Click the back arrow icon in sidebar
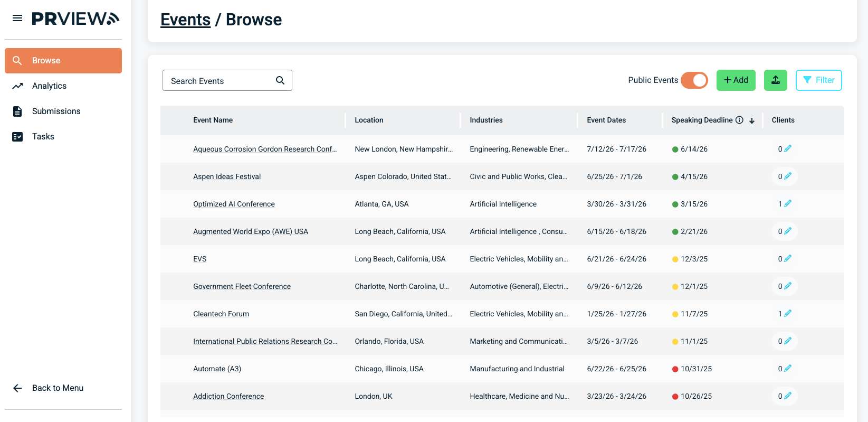Viewport: 868px width, 422px height. pos(17,388)
